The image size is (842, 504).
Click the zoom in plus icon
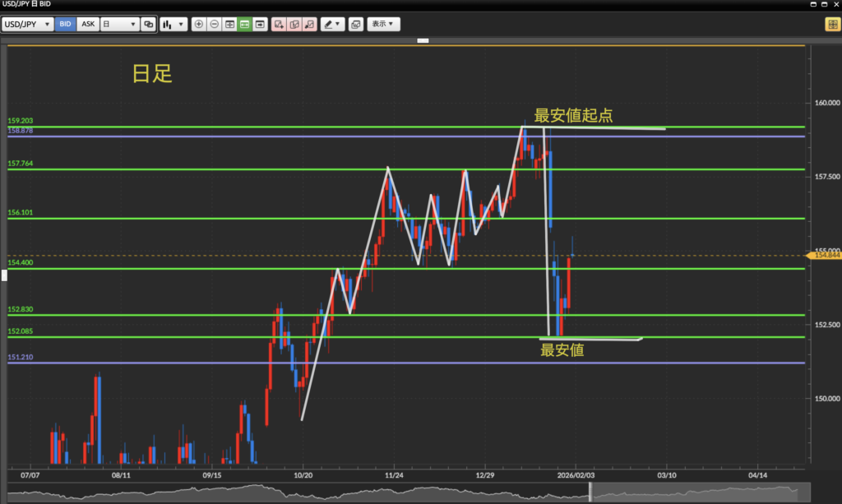click(x=198, y=25)
